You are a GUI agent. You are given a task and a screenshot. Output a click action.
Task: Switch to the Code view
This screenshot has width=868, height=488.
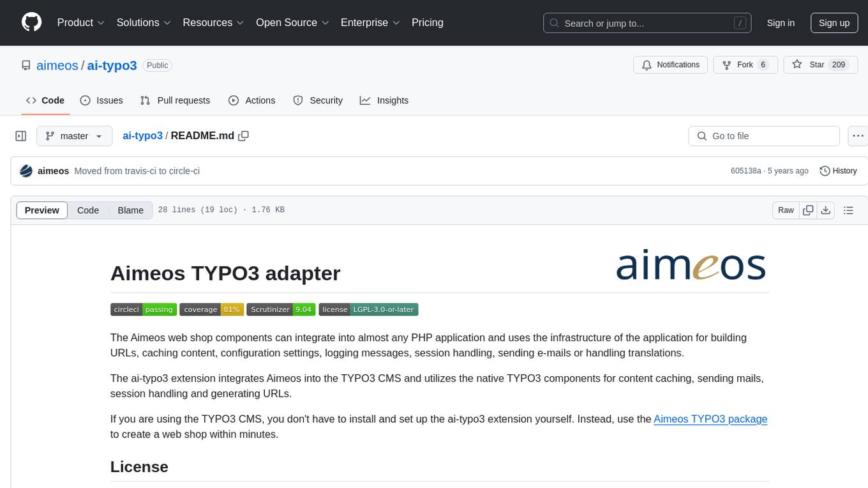pyautogui.click(x=88, y=210)
